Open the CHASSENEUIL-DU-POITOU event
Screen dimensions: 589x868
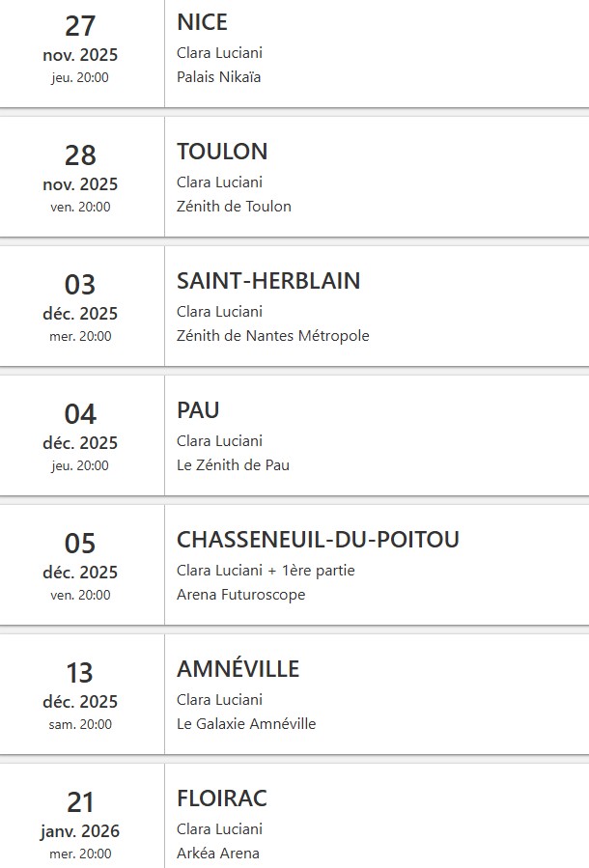point(318,540)
